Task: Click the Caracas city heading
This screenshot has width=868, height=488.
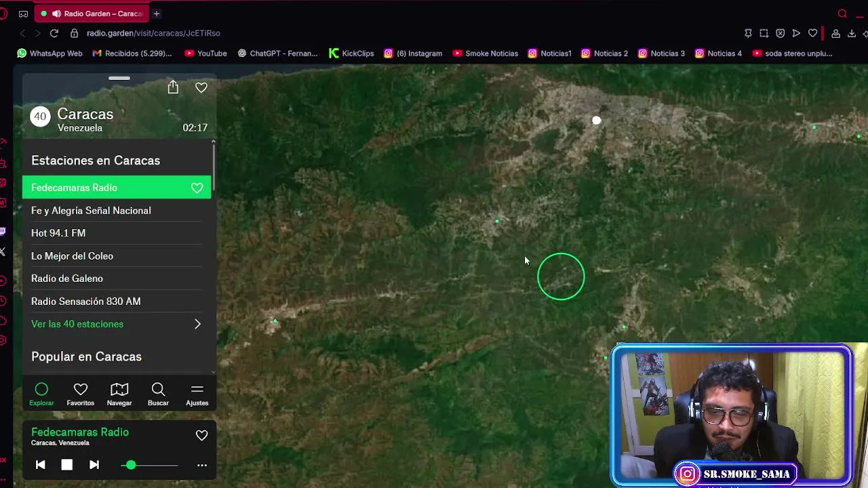Action: coord(85,114)
